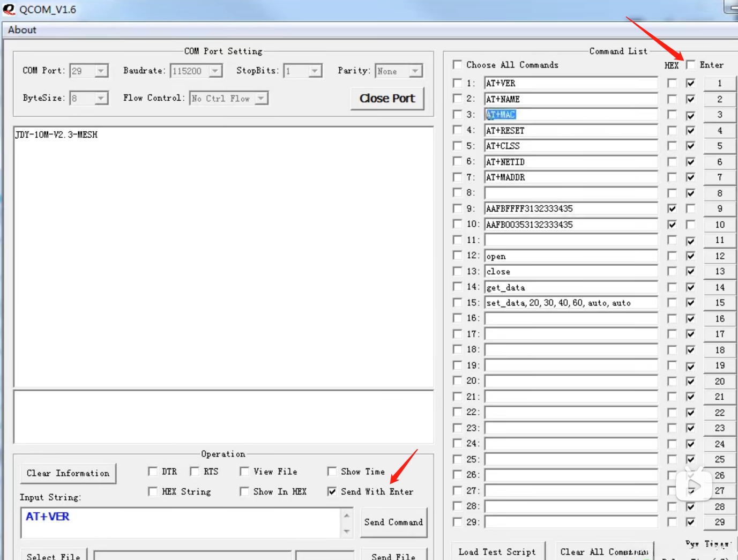
Task: Click send button 1 for AT+VER
Action: click(x=720, y=83)
